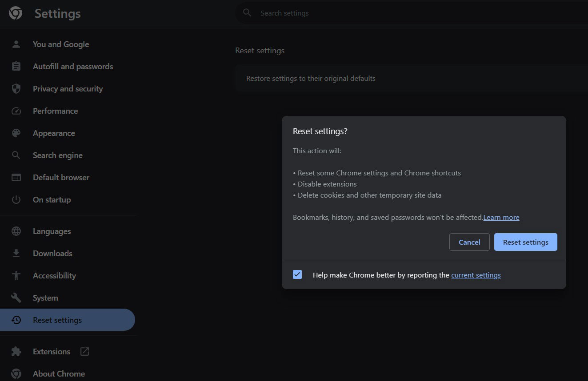Click the On startup power icon
The image size is (588, 381).
16,199
